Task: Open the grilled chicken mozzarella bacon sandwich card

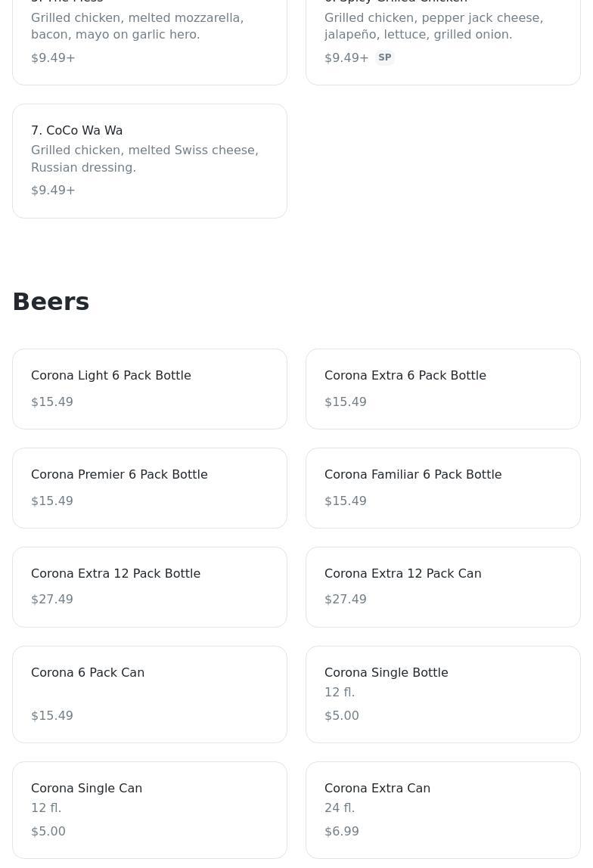Action: coord(150,39)
